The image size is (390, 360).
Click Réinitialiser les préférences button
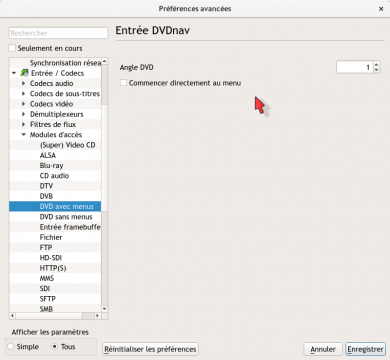coord(150,349)
